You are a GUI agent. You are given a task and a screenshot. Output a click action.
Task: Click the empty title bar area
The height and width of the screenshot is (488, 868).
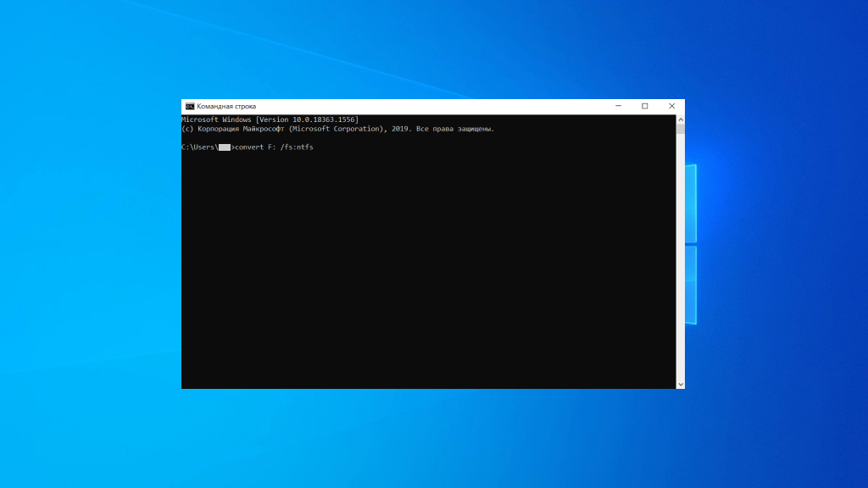pos(424,107)
